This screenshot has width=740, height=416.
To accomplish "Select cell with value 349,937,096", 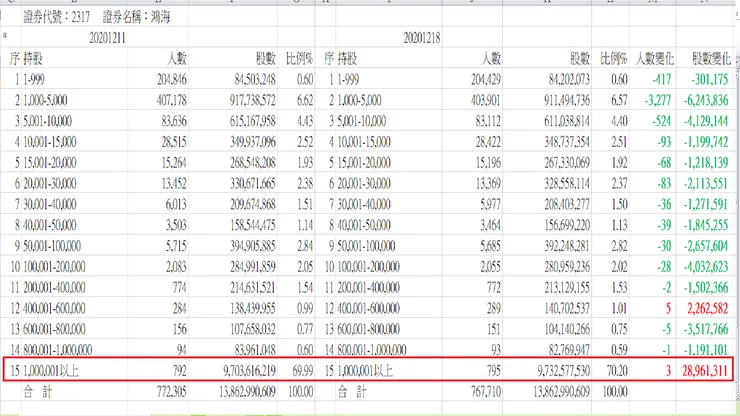I will [253, 142].
